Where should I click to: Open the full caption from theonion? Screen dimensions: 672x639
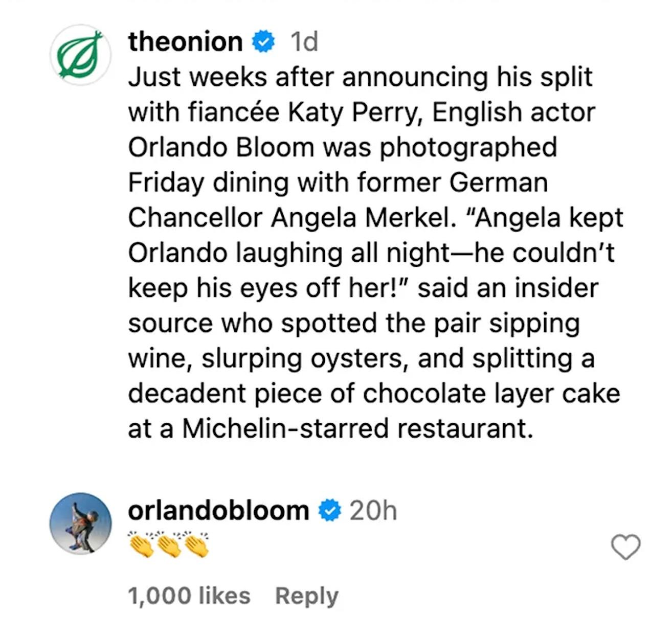click(x=358, y=250)
